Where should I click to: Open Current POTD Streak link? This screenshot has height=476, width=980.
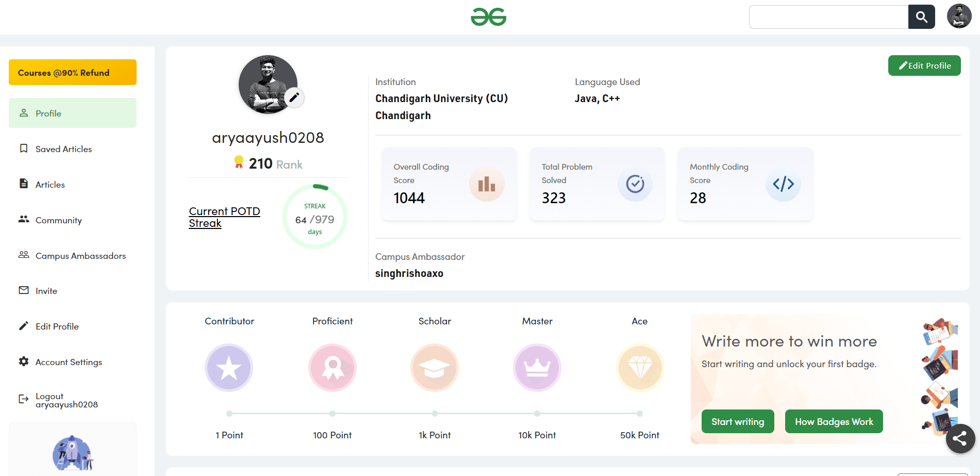tap(224, 217)
